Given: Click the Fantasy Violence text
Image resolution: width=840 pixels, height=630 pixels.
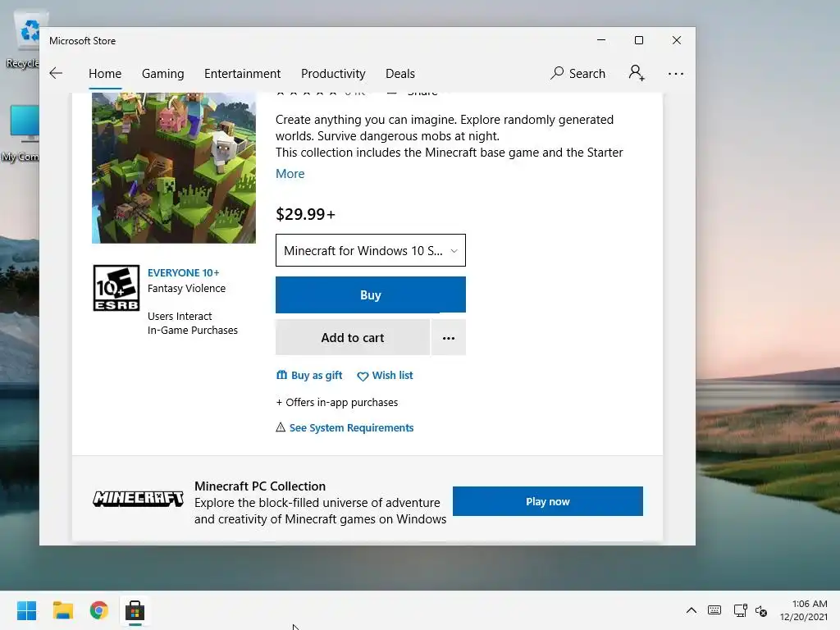Looking at the screenshot, I should [x=186, y=288].
